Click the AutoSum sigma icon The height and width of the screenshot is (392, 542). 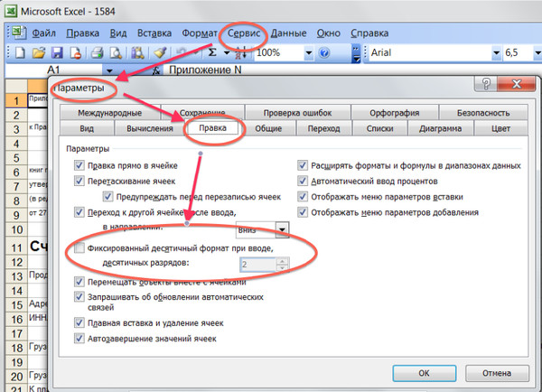[x=212, y=52]
